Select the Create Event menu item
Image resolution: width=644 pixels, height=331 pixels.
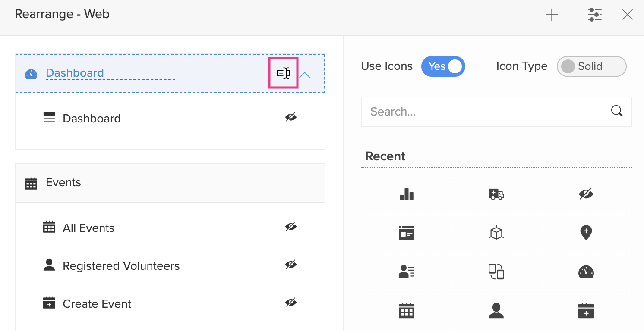97,304
